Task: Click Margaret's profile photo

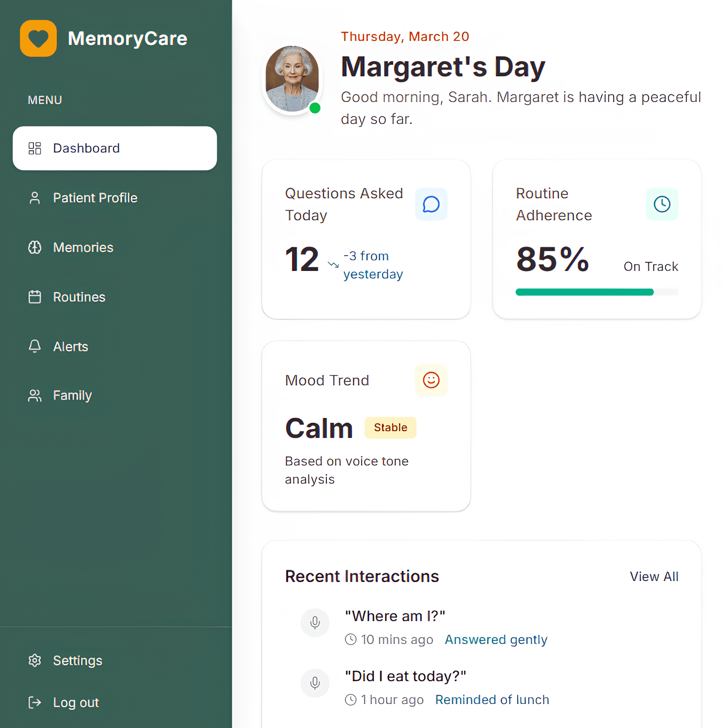Action: point(292,79)
